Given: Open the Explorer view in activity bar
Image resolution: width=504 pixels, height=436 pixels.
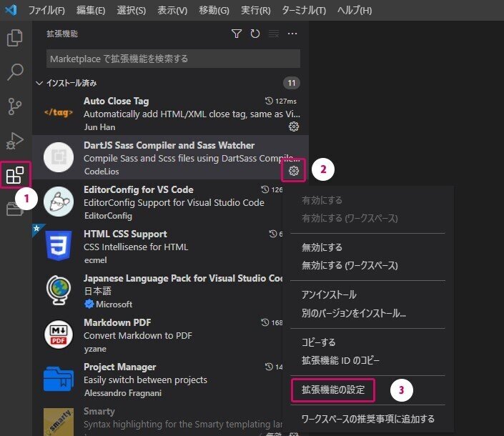Looking at the screenshot, I should pyautogui.click(x=15, y=38).
